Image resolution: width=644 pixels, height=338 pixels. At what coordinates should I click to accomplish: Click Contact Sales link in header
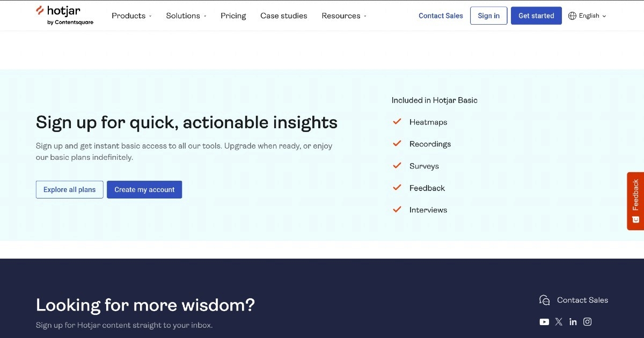pyautogui.click(x=441, y=16)
